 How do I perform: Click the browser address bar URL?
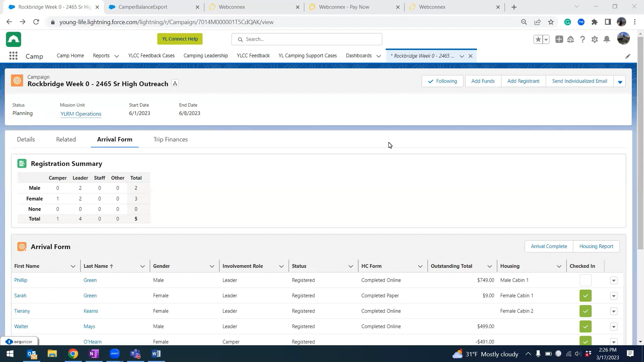pyautogui.click(x=166, y=22)
